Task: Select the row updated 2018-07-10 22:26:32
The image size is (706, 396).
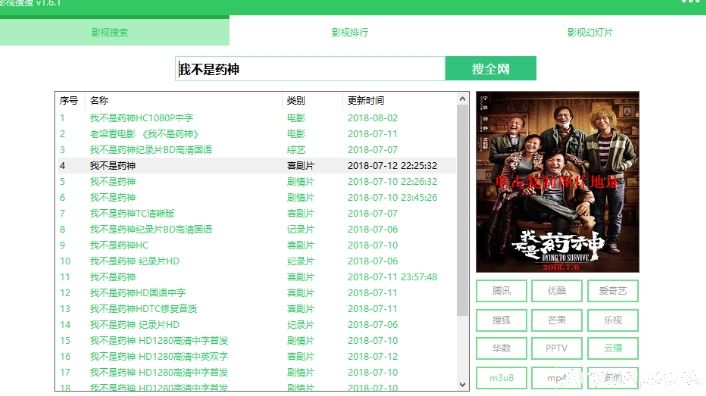Action: click(x=256, y=181)
